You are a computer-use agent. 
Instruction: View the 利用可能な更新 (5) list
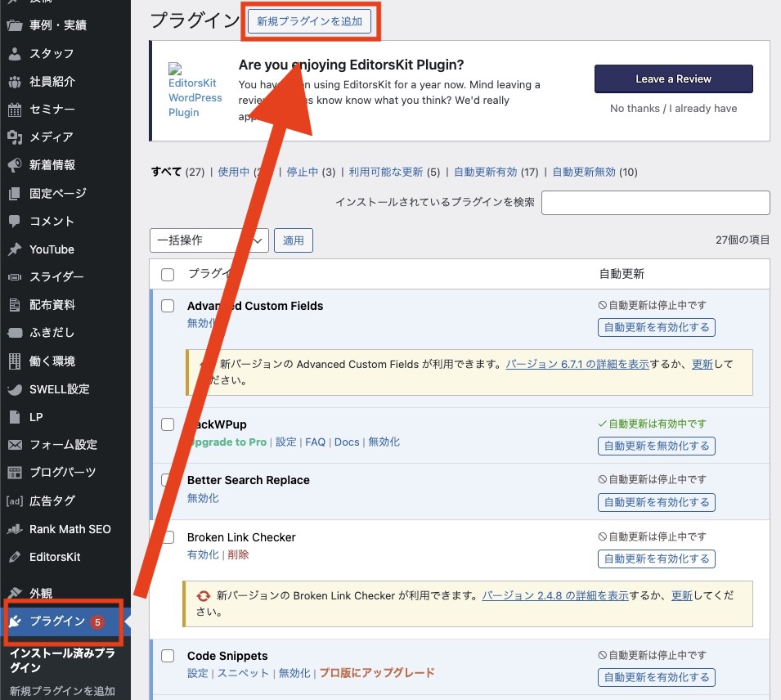point(385,172)
